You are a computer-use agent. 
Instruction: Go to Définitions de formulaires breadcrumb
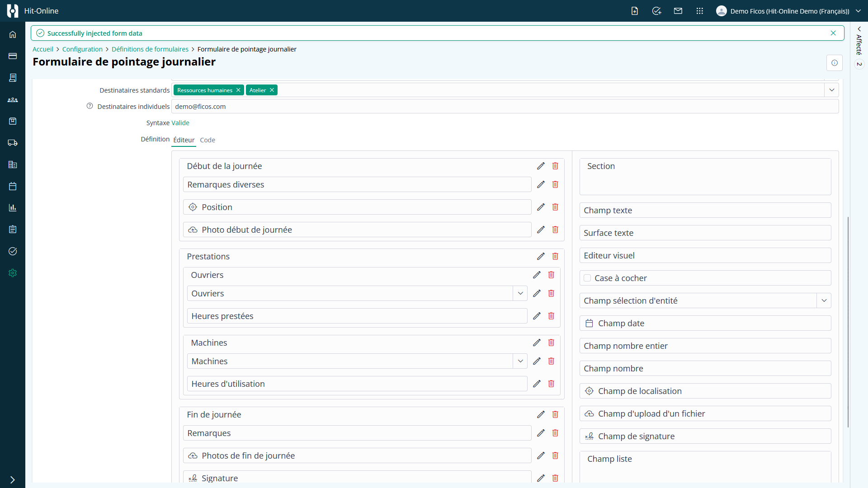click(x=150, y=49)
